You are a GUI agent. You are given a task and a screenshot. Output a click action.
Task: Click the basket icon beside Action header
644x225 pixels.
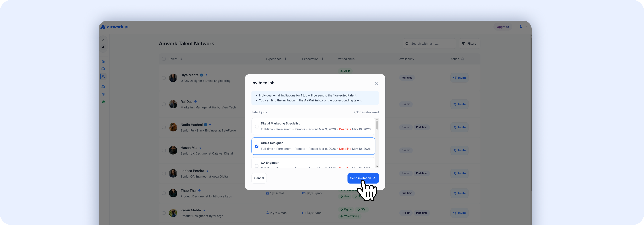coord(462,59)
